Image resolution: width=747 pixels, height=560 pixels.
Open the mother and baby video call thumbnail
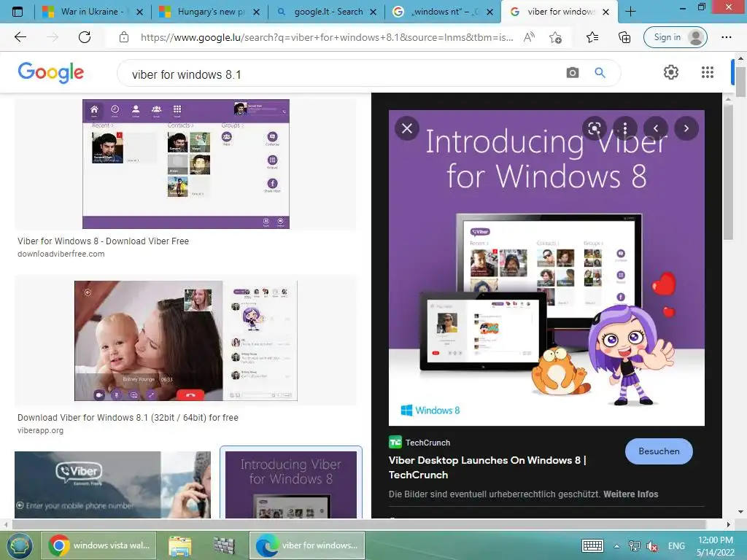pyautogui.click(x=186, y=341)
